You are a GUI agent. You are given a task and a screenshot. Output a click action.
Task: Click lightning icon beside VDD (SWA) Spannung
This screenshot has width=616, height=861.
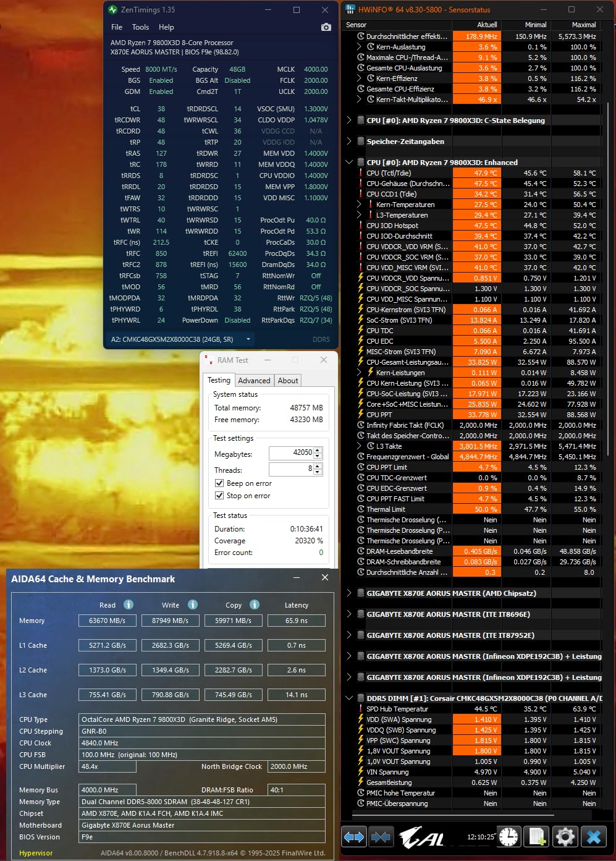pyautogui.click(x=361, y=719)
